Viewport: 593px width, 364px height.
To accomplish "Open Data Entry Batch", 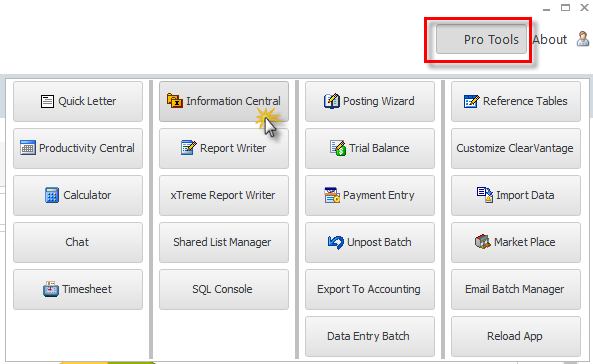I will click(370, 336).
